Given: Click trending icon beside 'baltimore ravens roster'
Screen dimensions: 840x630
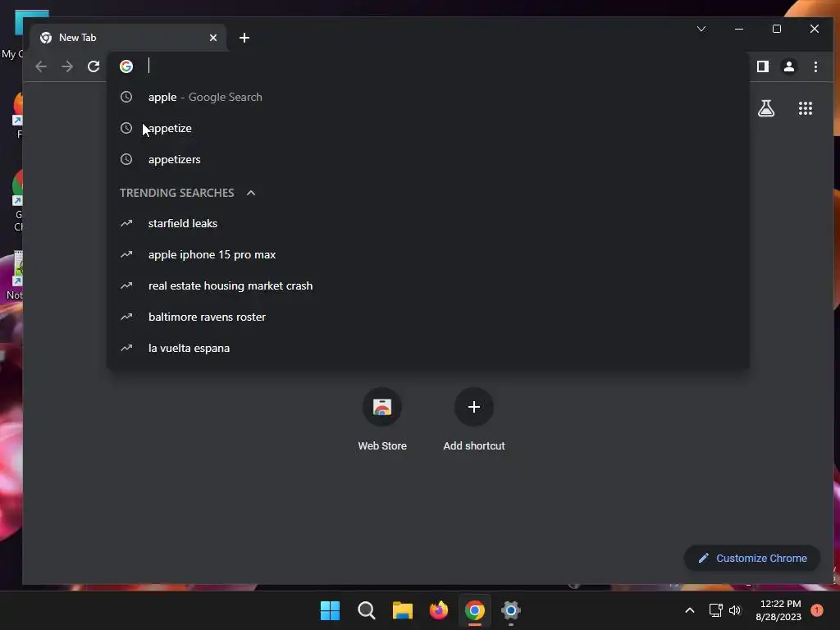Looking at the screenshot, I should 126,317.
